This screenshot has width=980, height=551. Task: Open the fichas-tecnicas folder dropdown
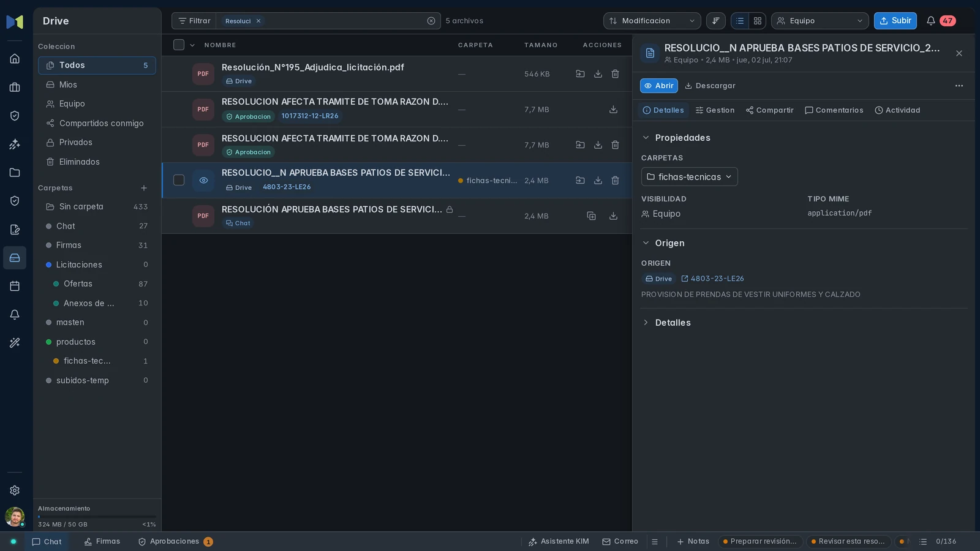point(690,177)
